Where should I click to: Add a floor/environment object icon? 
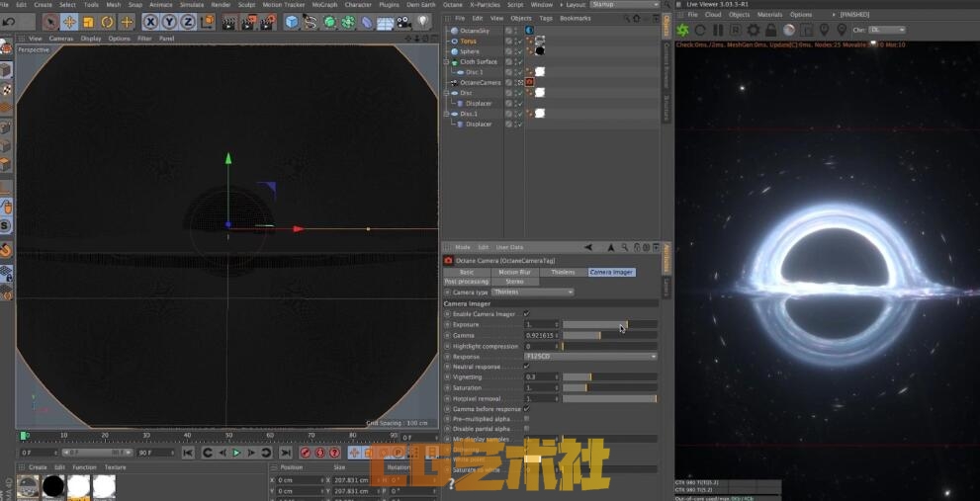tap(385, 23)
